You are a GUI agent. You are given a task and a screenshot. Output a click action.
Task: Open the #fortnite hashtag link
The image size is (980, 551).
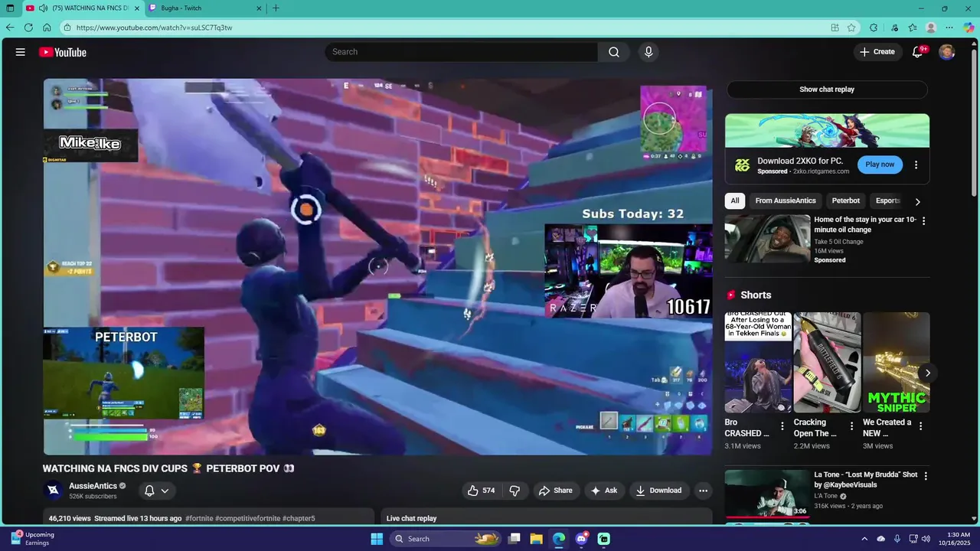tap(198, 518)
